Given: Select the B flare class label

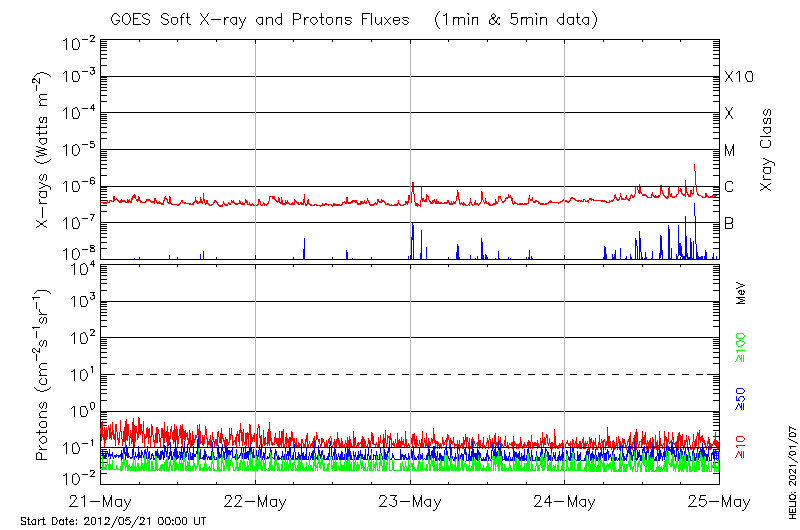Looking at the screenshot, I should 729,223.
